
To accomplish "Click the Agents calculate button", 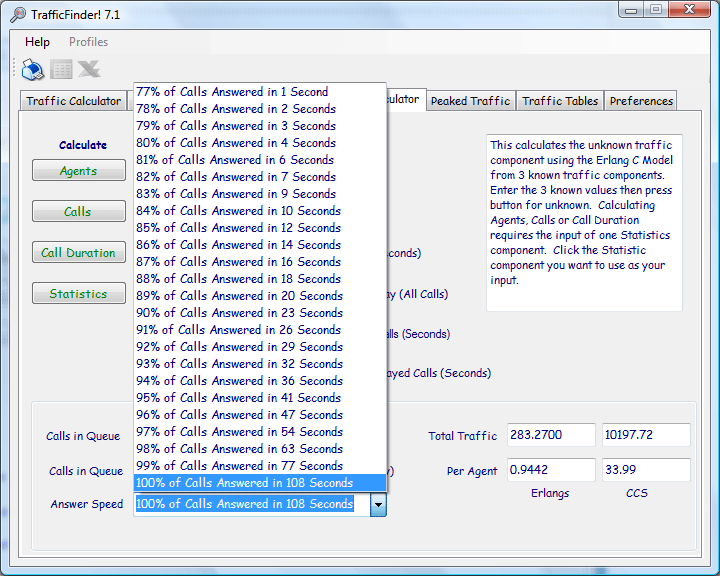I will tap(79, 170).
